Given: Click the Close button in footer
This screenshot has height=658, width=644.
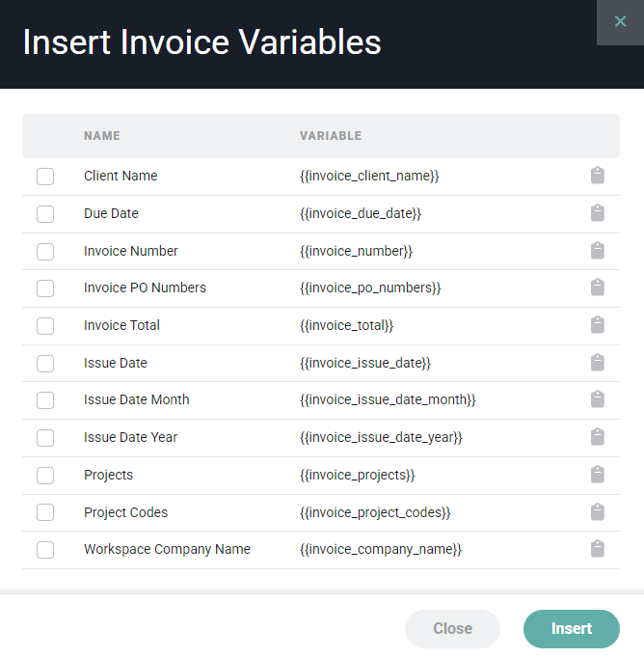Looking at the screenshot, I should [x=452, y=629].
